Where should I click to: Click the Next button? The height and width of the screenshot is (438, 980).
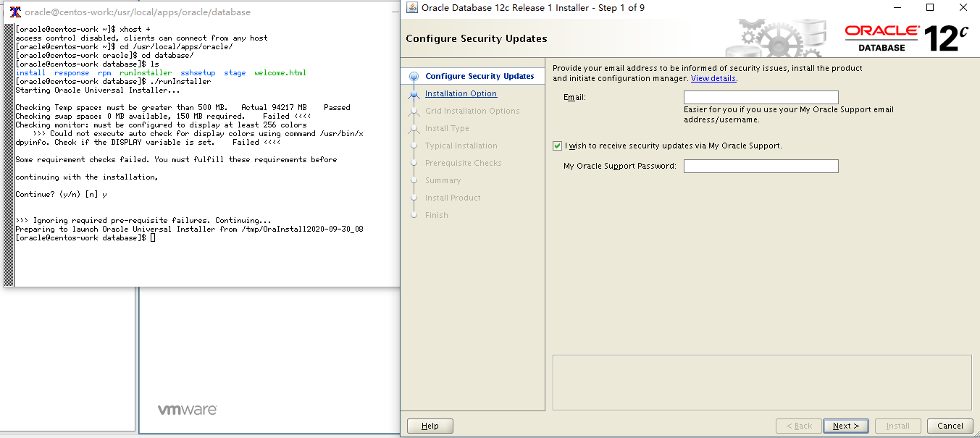[845, 426]
